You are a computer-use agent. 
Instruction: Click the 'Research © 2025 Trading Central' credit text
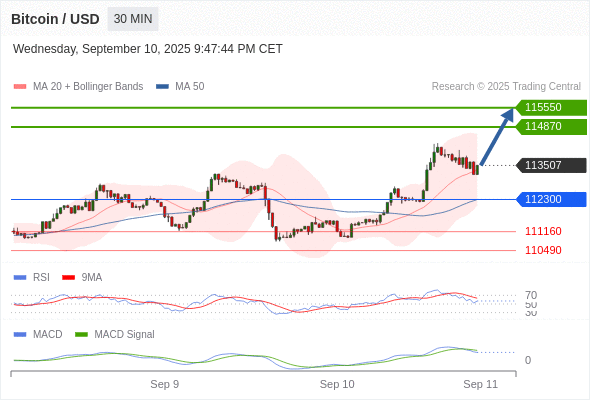click(506, 87)
